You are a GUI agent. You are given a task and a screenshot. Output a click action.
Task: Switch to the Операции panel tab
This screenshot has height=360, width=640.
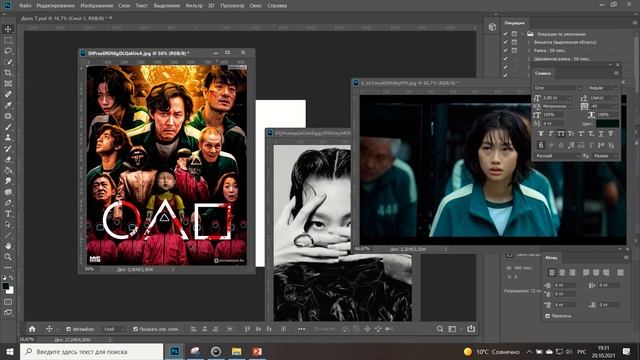[514, 23]
